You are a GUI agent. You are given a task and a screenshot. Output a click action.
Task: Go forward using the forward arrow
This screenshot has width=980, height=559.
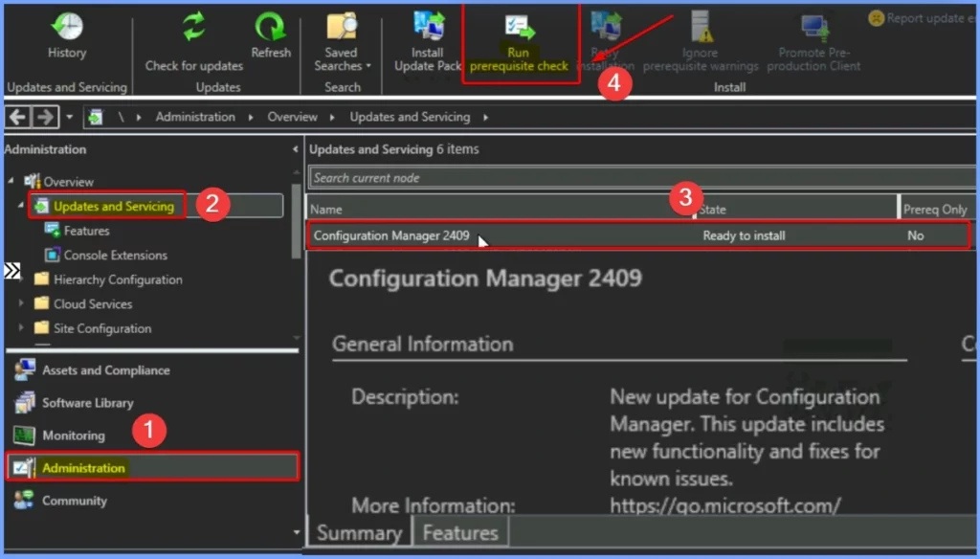click(x=45, y=117)
